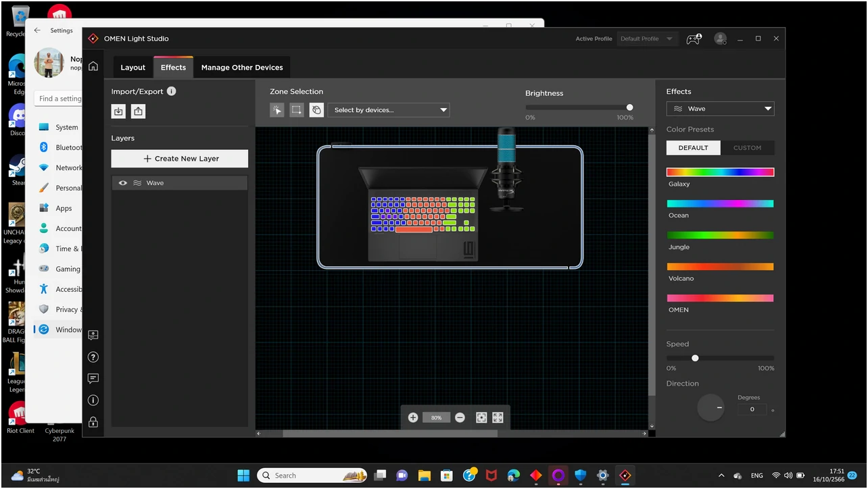This screenshot has width=868, height=489.
Task: Open the support chat icon in OMEN sidebar
Action: [93, 335]
